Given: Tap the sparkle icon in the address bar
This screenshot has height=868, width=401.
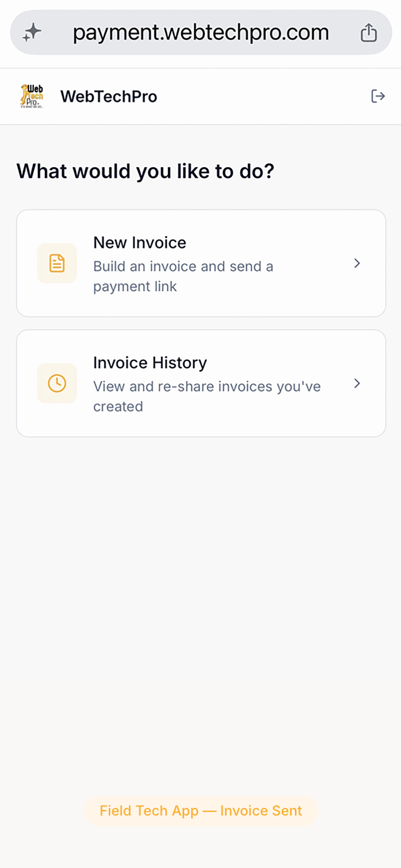Looking at the screenshot, I should 32,32.
